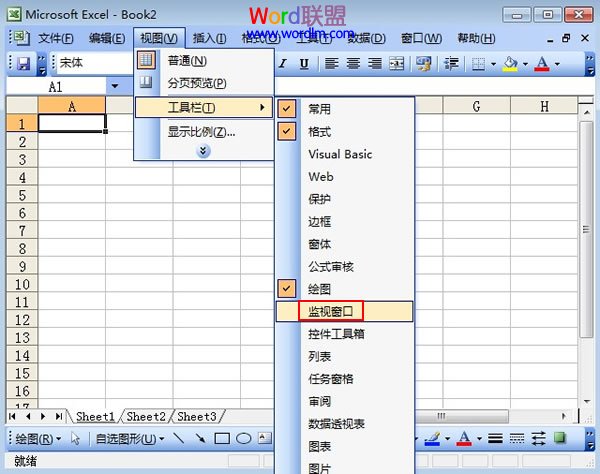This screenshot has width=600, height=474.
Task: Click the row 5 header
Action: tap(22, 195)
